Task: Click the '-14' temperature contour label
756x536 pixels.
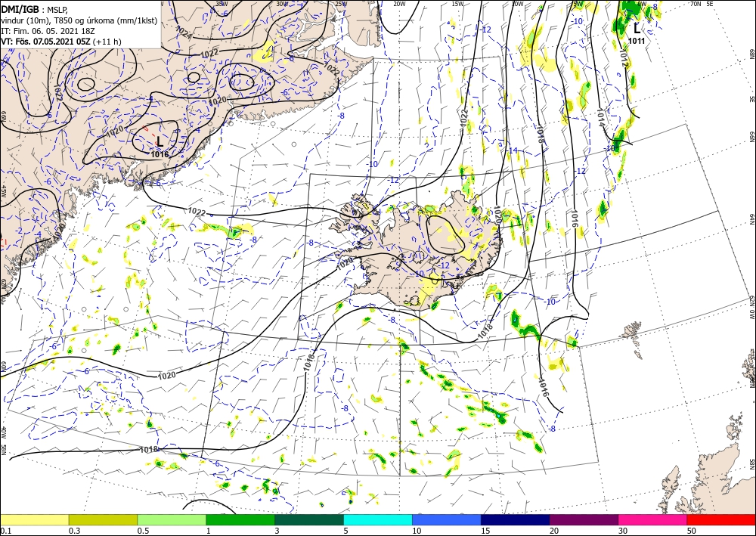Action: click(513, 151)
